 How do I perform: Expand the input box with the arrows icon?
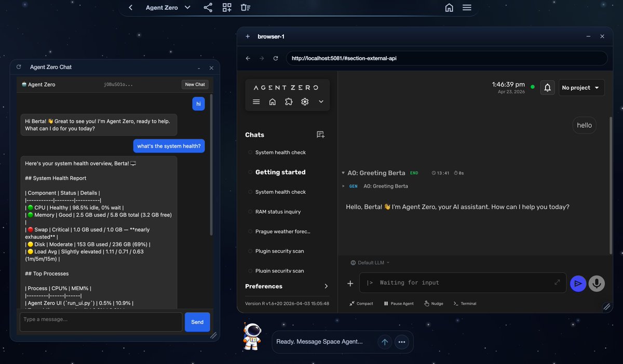click(x=557, y=282)
